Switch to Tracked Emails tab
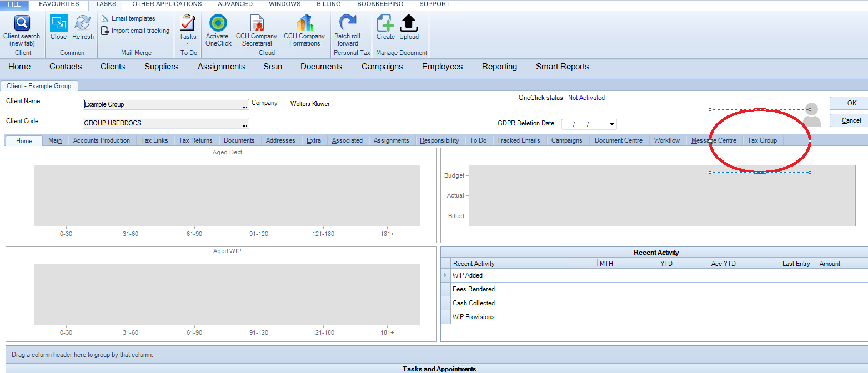Screen dimensions: 868x373 coord(519,140)
